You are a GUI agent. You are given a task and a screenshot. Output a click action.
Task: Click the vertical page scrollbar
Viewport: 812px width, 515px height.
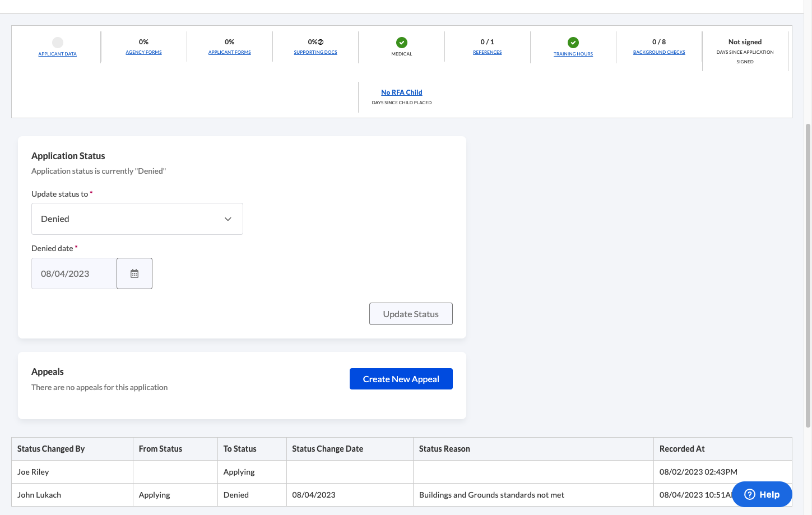(x=808, y=275)
